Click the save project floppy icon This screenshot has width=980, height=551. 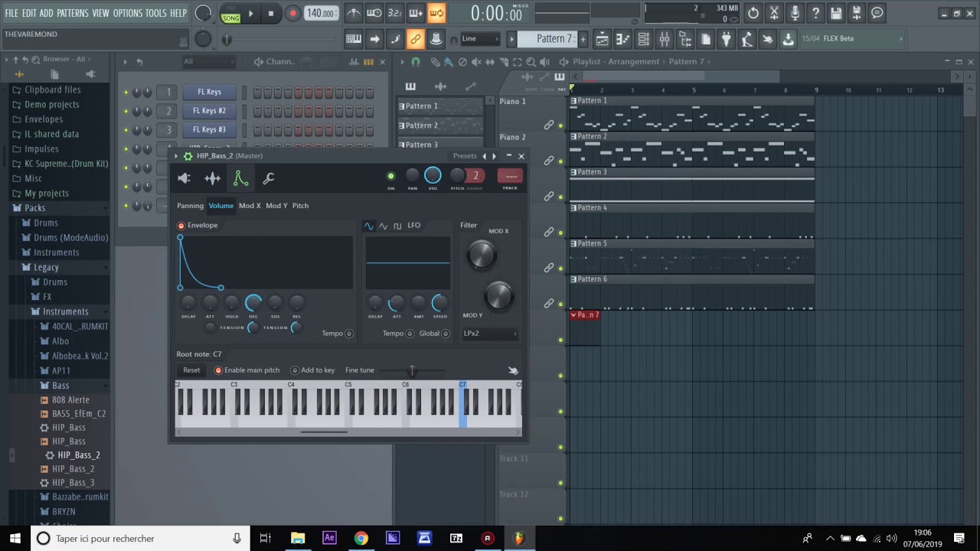[836, 13]
